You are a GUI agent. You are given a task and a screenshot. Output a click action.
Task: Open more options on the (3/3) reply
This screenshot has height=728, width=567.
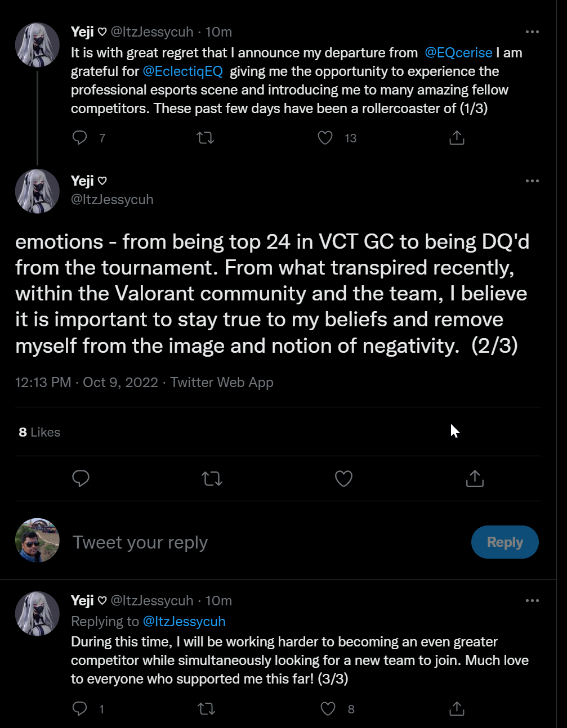click(x=532, y=601)
